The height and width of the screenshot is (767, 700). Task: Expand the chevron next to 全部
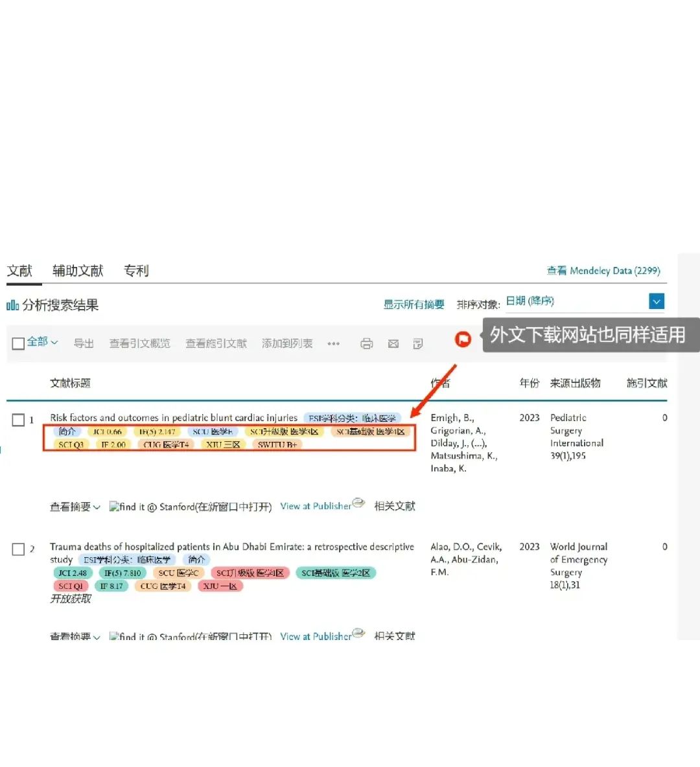coord(55,343)
